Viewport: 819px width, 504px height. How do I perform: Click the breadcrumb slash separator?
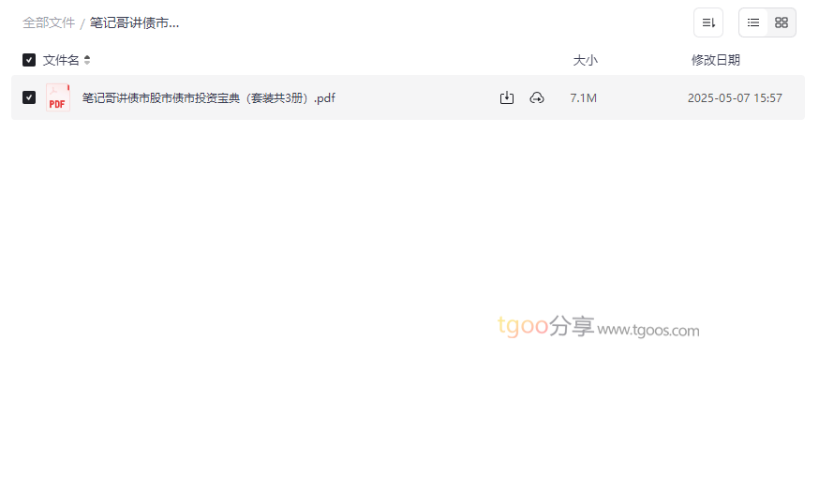(82, 23)
